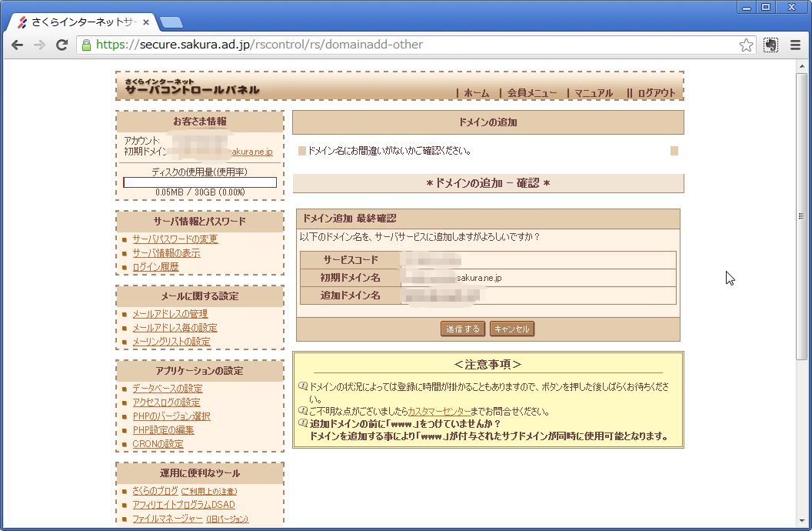Click the initial domain sakura.ne.jp link
The image size is (812, 531).
coord(251,152)
